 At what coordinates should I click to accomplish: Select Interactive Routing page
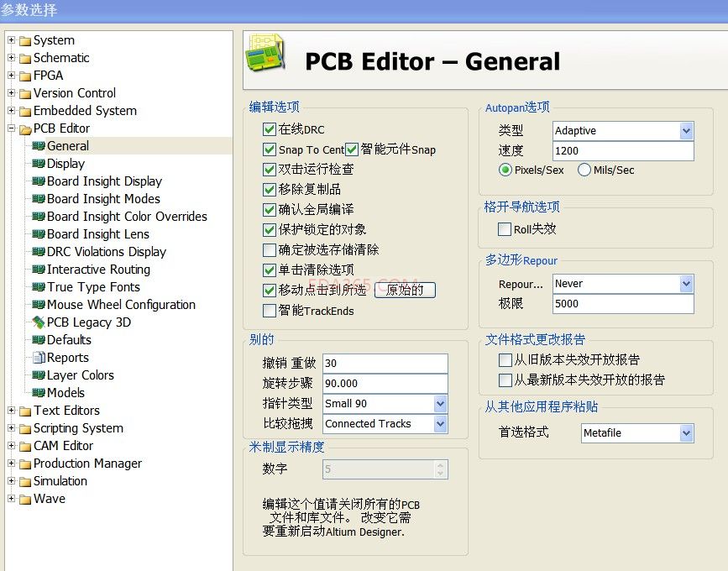98,270
